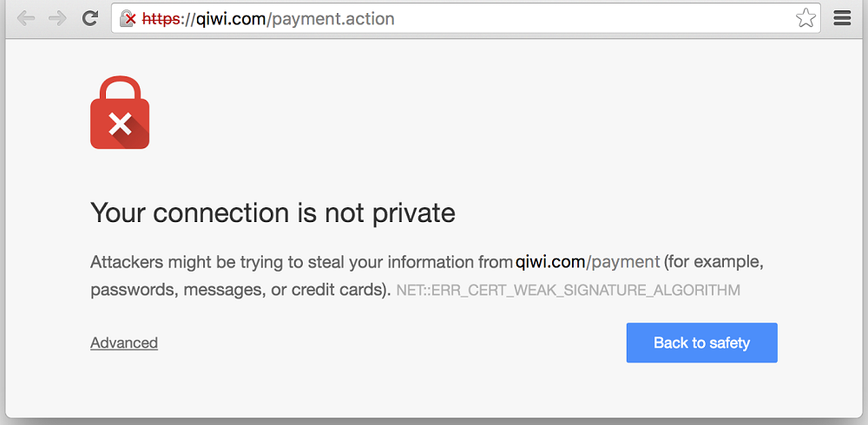Click the forward navigation arrow

click(57, 18)
